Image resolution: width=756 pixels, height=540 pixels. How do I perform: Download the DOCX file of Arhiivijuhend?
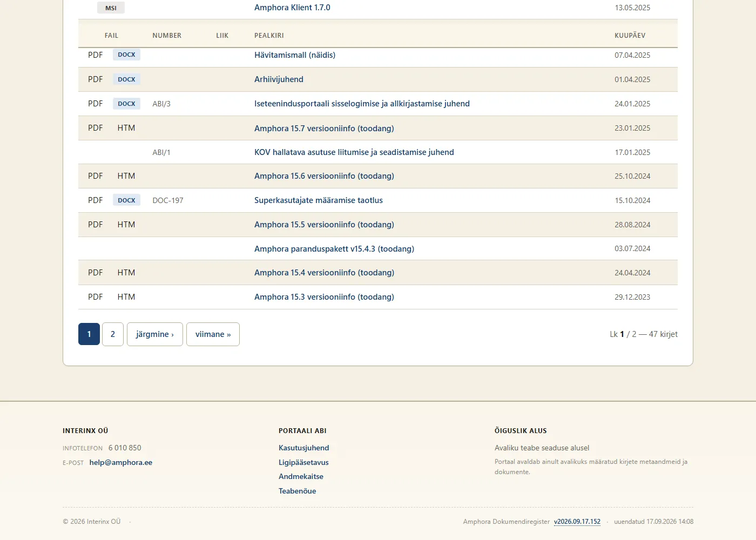[x=126, y=79]
